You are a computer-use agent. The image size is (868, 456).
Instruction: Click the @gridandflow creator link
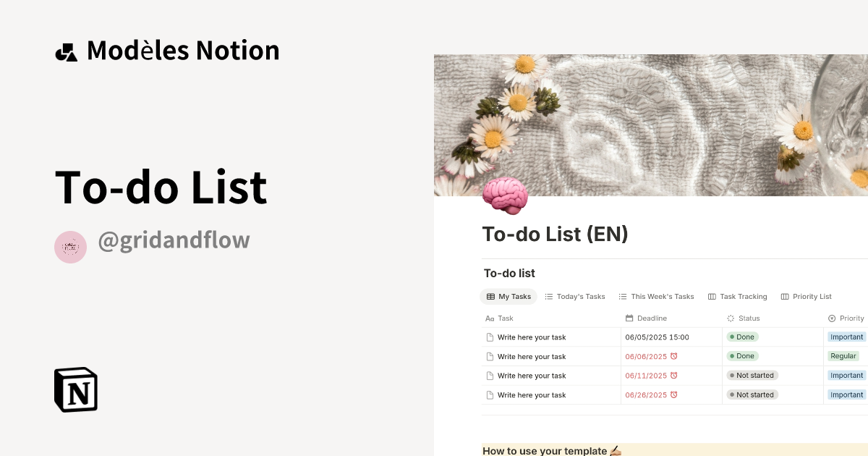point(174,240)
